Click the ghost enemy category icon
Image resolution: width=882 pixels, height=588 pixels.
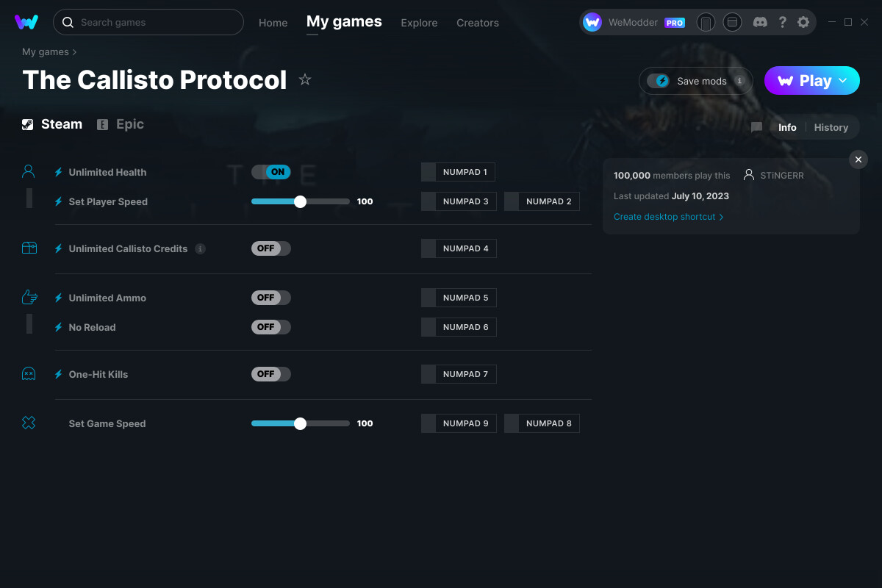click(28, 373)
